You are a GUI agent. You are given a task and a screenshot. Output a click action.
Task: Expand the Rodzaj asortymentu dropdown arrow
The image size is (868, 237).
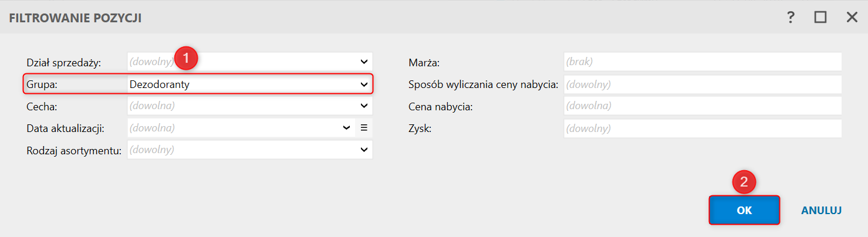364,150
